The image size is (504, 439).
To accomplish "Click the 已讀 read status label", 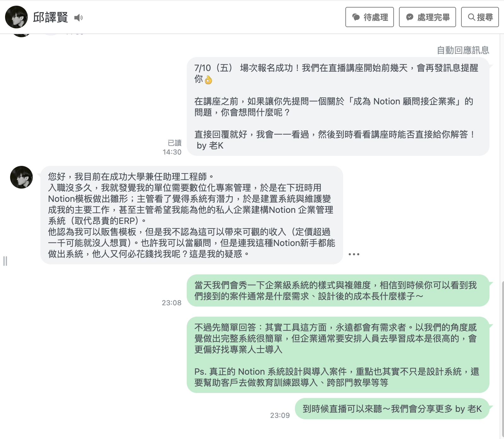I will coord(175,143).
